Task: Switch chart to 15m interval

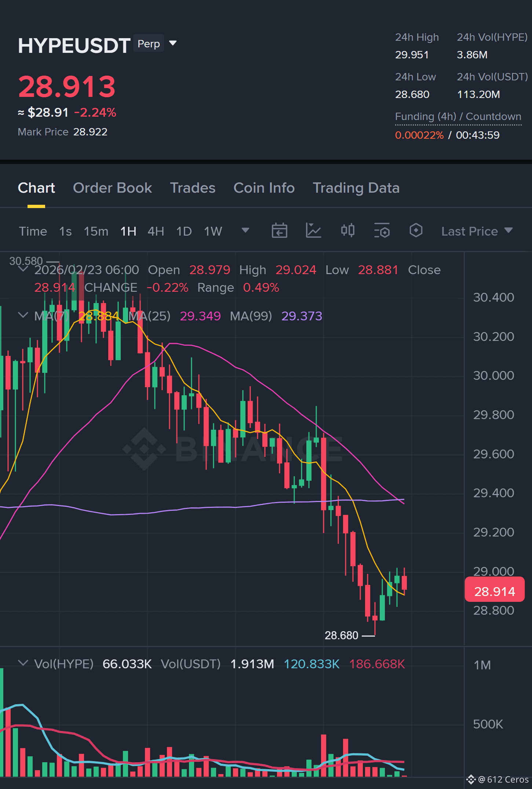Action: [96, 231]
